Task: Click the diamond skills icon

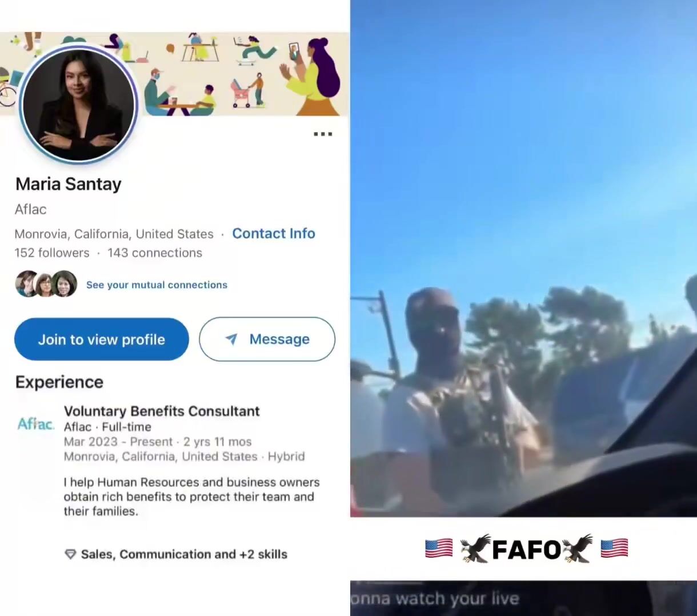Action: [70, 554]
